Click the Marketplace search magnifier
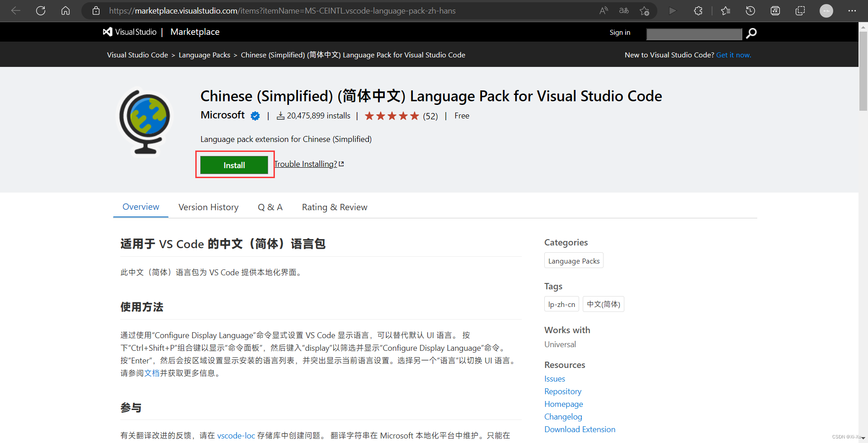 coord(751,33)
